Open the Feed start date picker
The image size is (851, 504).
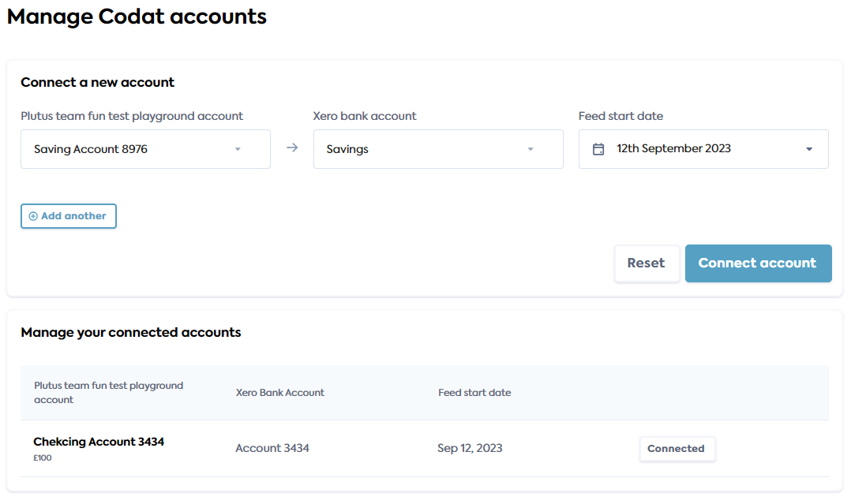pyautogui.click(x=703, y=148)
